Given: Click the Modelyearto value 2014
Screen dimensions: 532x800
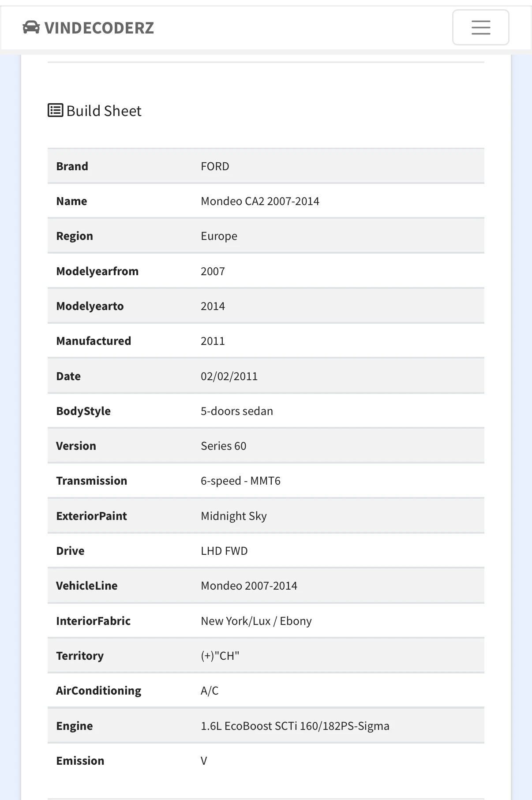Looking at the screenshot, I should tap(213, 306).
